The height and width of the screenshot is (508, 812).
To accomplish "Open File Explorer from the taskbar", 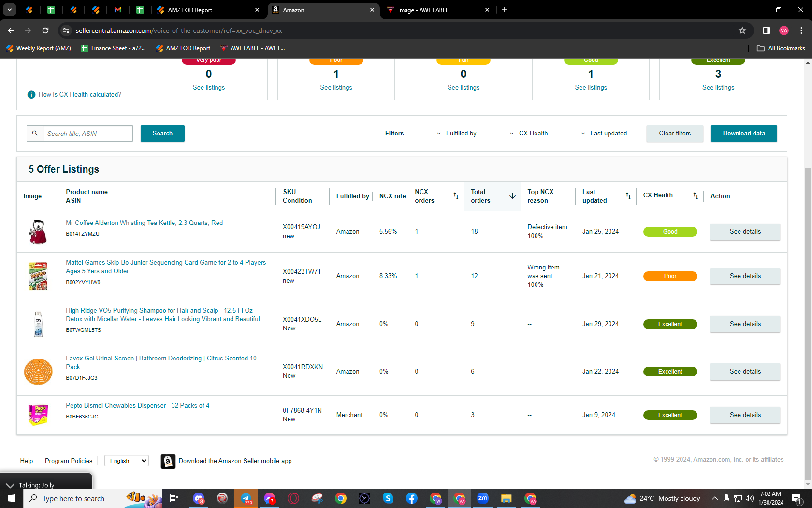I will [x=507, y=498].
